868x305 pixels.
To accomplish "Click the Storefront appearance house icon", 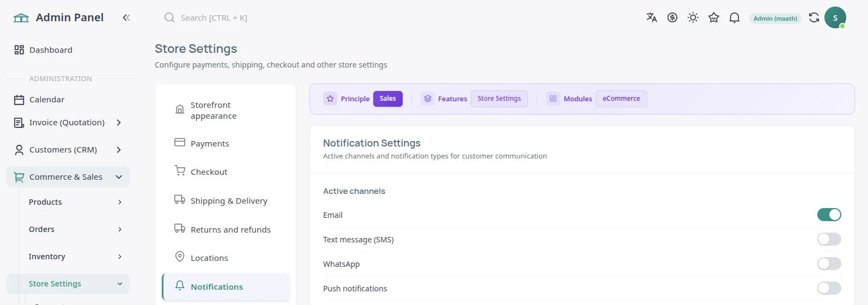I will tap(180, 109).
